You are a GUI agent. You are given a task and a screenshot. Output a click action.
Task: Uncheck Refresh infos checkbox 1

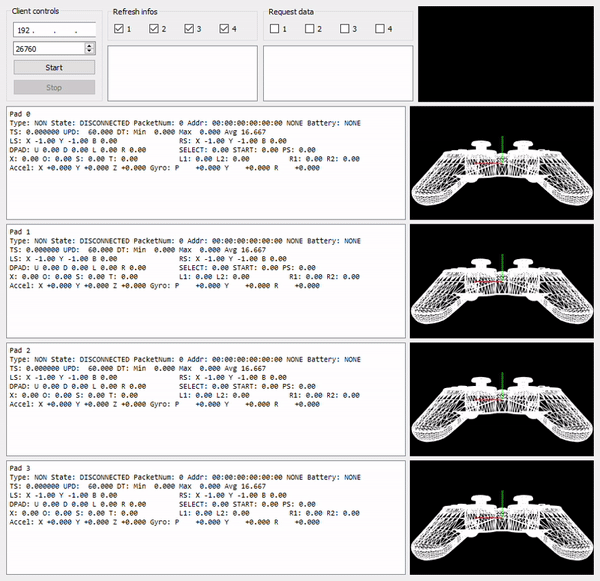119,28
